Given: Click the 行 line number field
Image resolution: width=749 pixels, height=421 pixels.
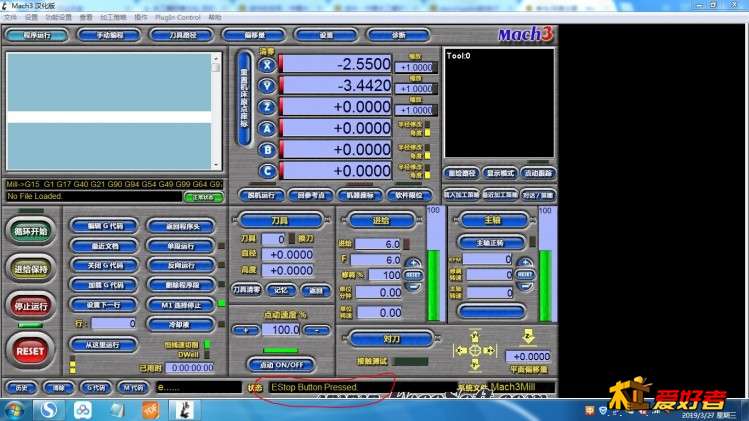Looking at the screenshot, I should point(114,324).
